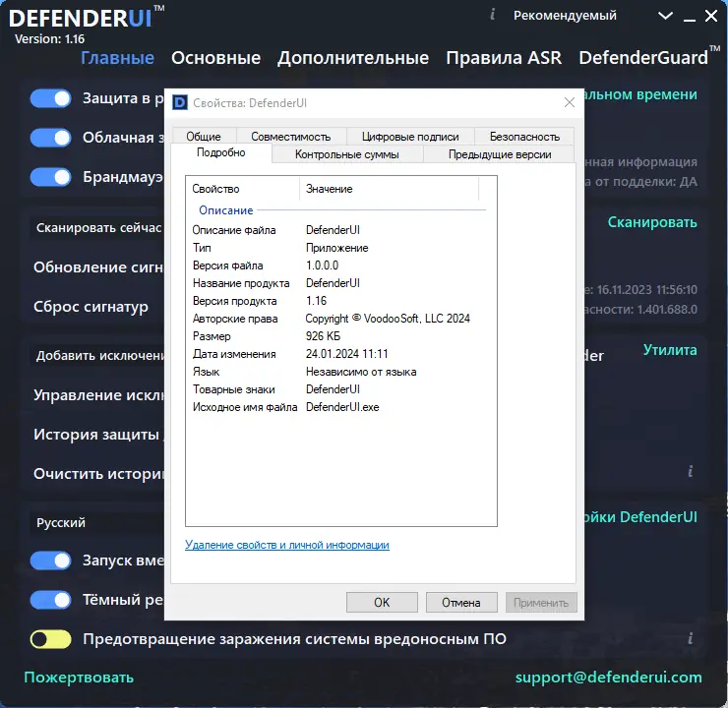The image size is (728, 708).
Task: Click the Название продукта row
Action: tap(338, 283)
